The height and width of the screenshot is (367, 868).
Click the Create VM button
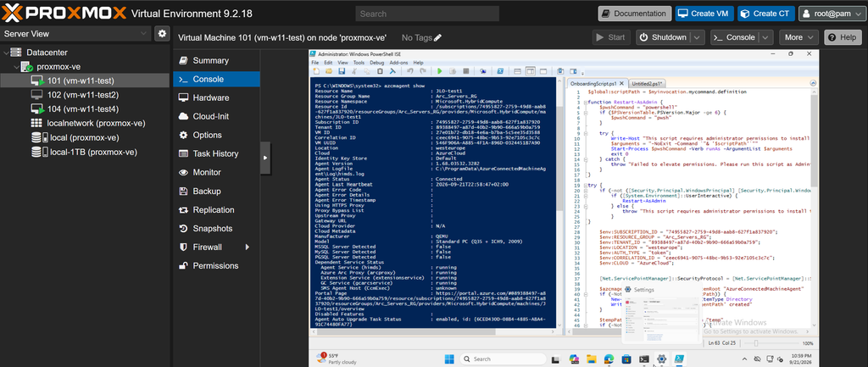click(x=704, y=14)
